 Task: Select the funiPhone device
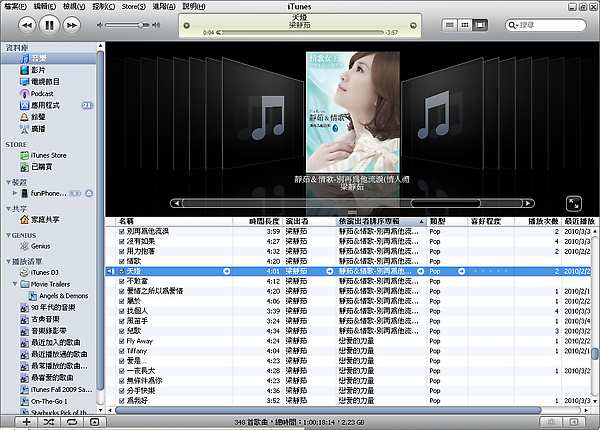48,193
